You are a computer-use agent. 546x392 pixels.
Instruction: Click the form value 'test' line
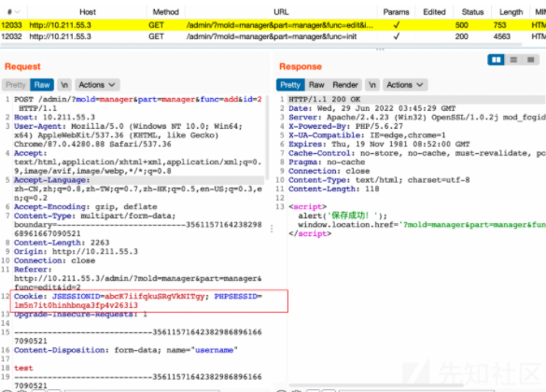point(23,368)
